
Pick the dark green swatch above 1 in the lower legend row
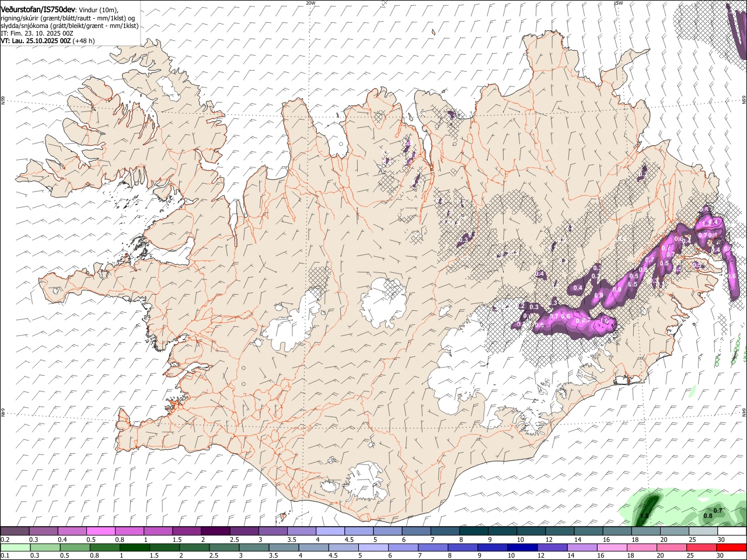point(134,547)
